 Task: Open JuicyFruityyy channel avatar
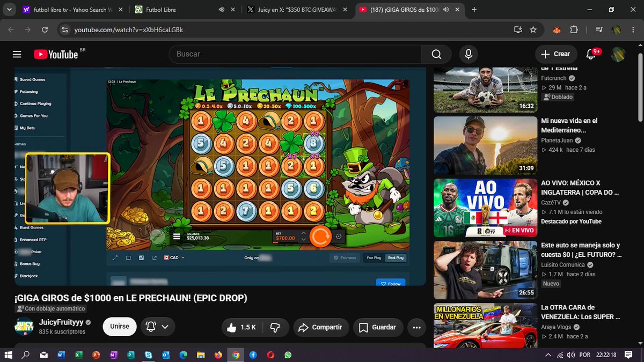pos(24,327)
